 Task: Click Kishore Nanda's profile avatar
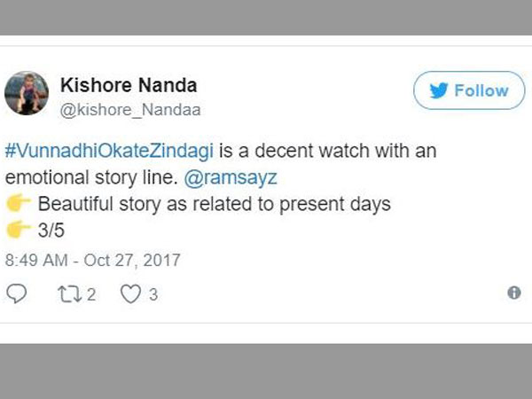[26, 93]
